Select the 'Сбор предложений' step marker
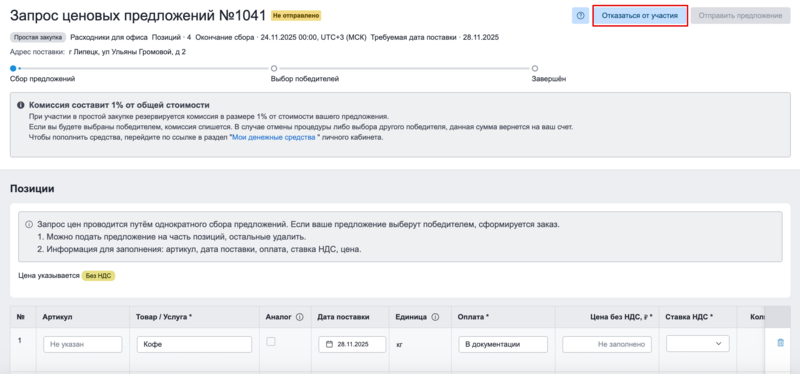Screen dimensions: 800x374 click(13, 68)
